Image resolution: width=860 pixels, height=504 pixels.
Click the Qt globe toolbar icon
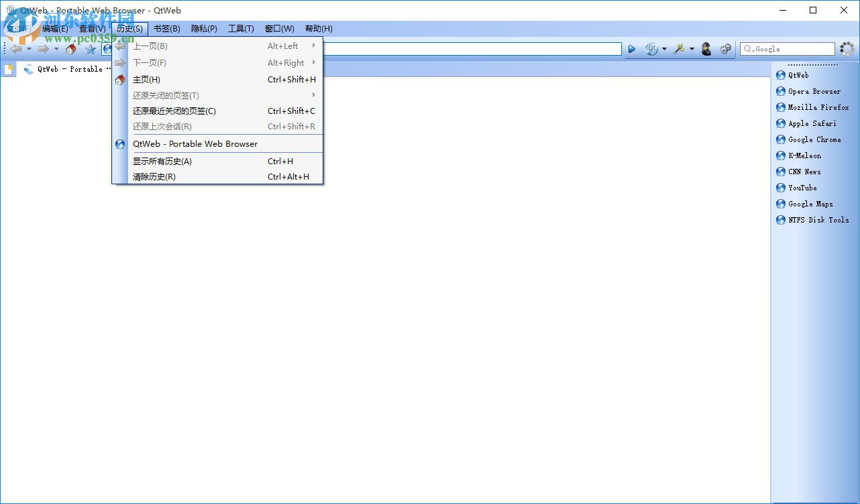pos(651,49)
